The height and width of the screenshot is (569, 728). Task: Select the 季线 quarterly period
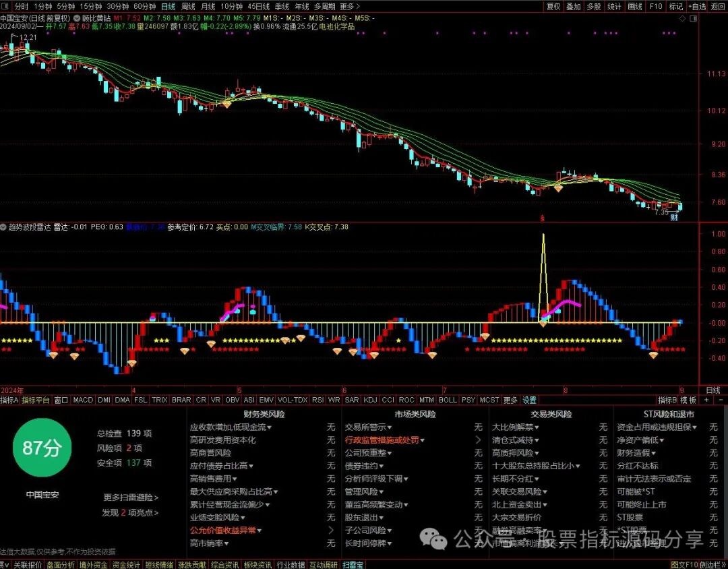pyautogui.click(x=282, y=7)
